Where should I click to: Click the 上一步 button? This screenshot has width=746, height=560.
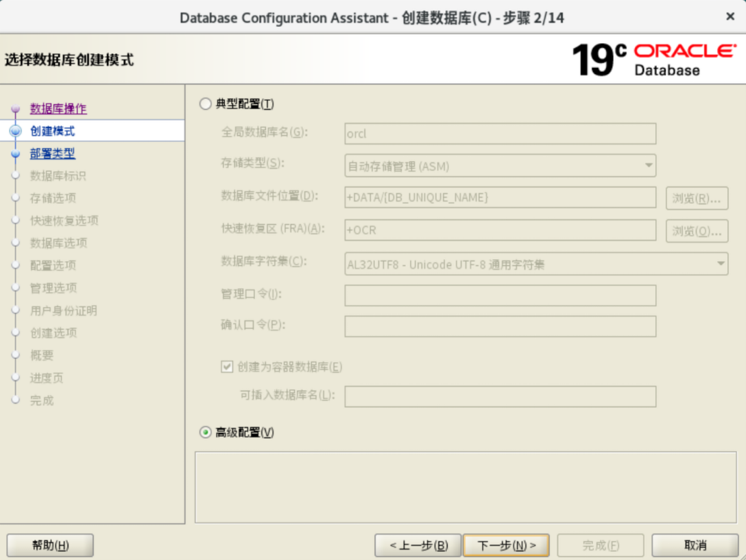coord(418,546)
